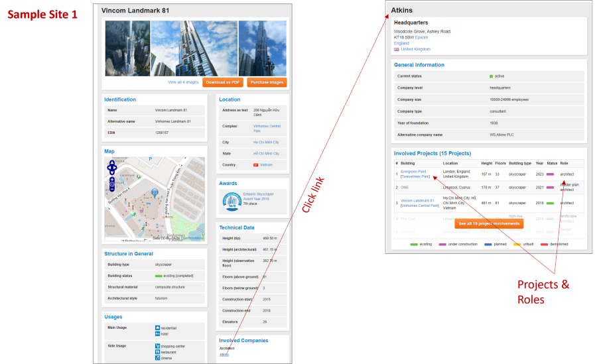Click the master plan architect role text
597x364 pixels.
coord(569,188)
